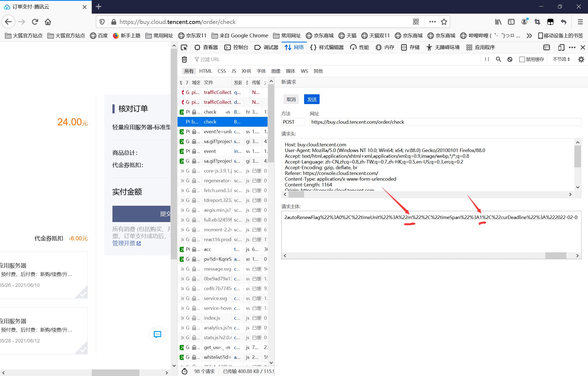Click the element picker icon in devtools
Screen dimensions: 588x376
coord(184,47)
